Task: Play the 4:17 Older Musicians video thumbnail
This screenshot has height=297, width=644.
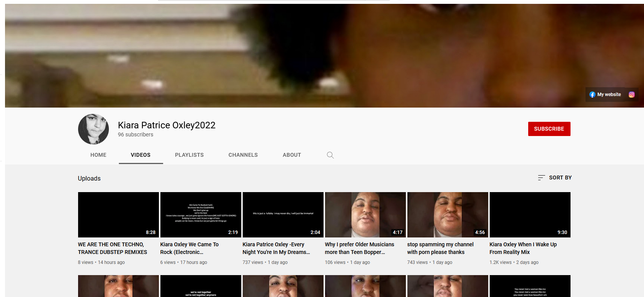Action: tap(365, 215)
